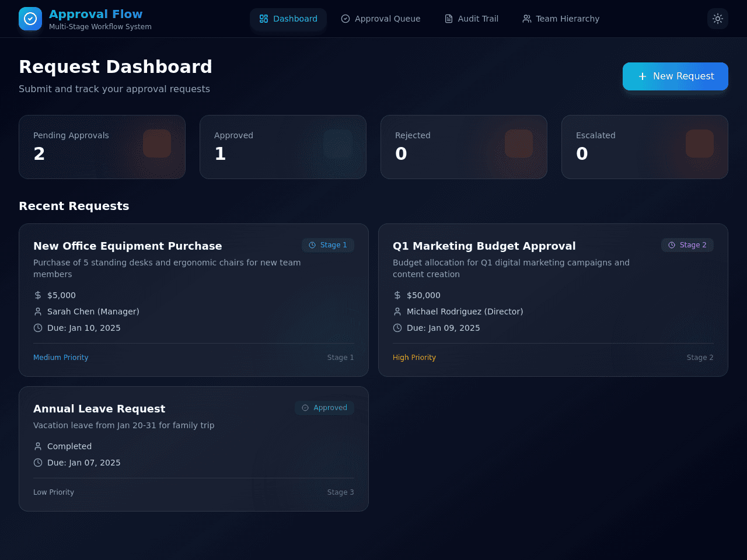
Task: Click the Rejected stat card icon
Action: pyautogui.click(x=519, y=143)
